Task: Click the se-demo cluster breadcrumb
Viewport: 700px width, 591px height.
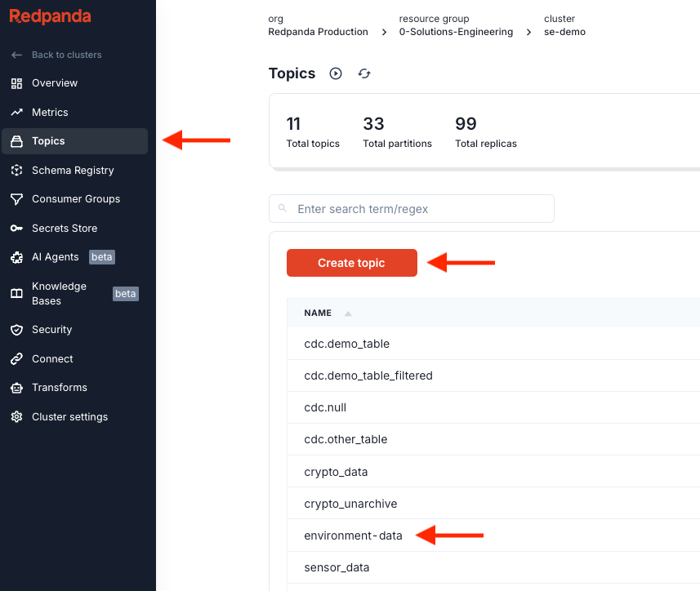Action: tap(564, 32)
